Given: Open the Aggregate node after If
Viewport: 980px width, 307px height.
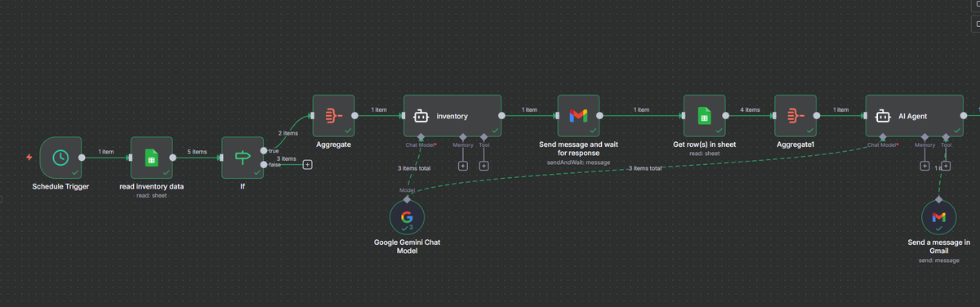Looking at the screenshot, I should (333, 116).
